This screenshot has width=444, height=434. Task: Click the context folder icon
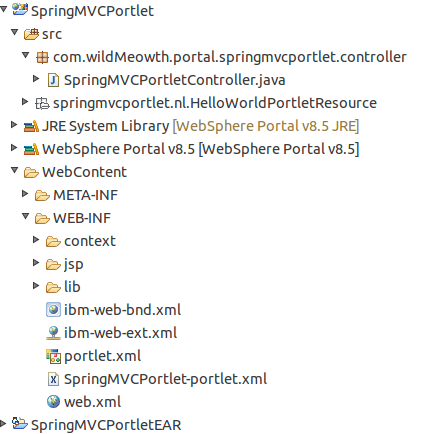tap(53, 241)
